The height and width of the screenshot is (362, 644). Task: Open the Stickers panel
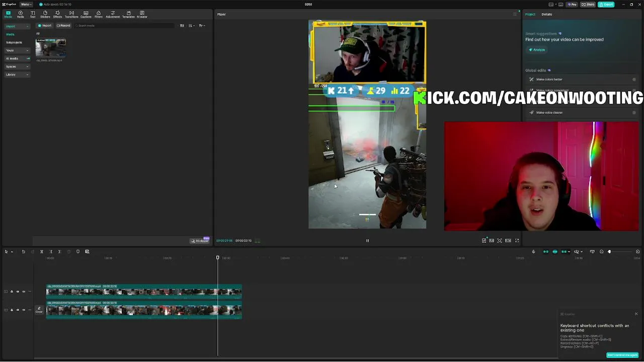click(x=45, y=14)
